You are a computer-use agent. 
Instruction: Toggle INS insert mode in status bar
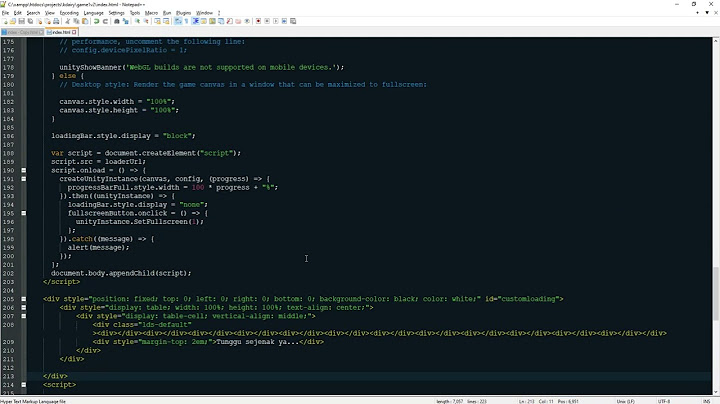coord(707,401)
